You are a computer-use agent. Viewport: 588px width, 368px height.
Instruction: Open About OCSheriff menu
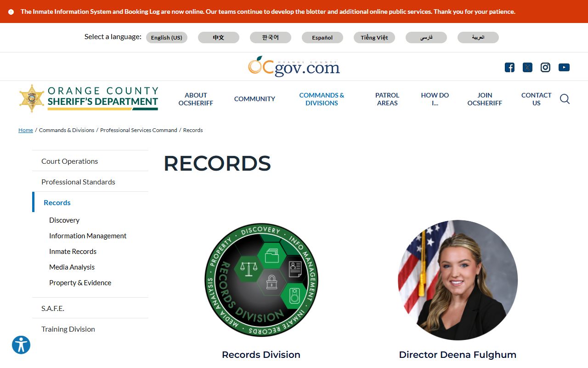(196, 99)
